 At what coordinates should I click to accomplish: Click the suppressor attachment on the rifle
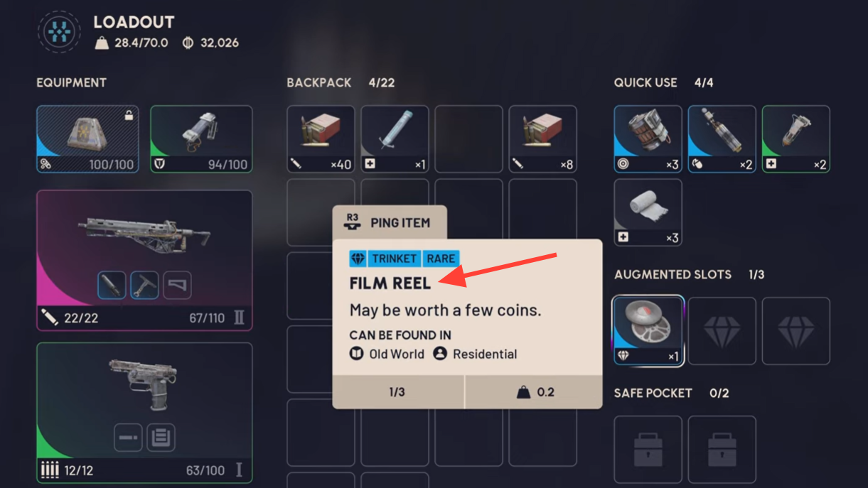pos(112,286)
